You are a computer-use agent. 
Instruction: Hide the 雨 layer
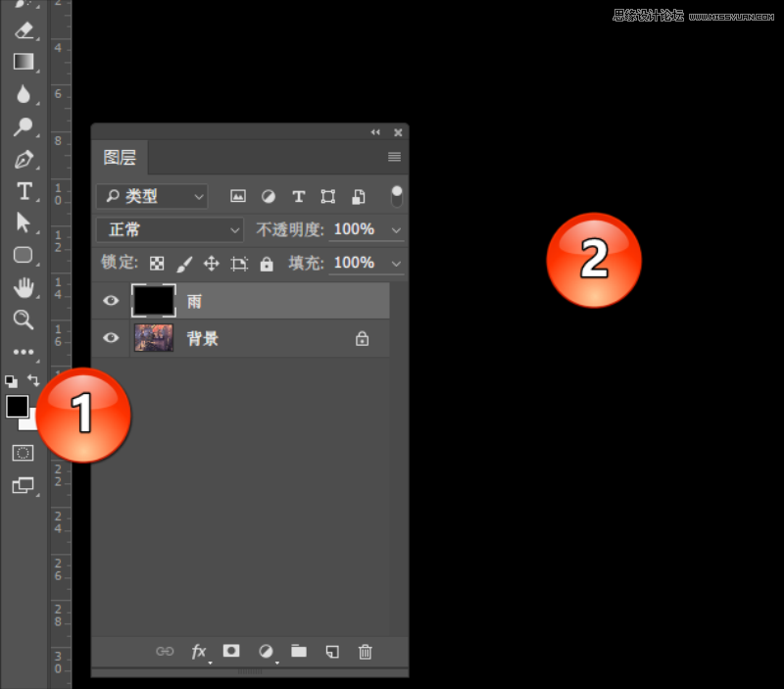[110, 301]
